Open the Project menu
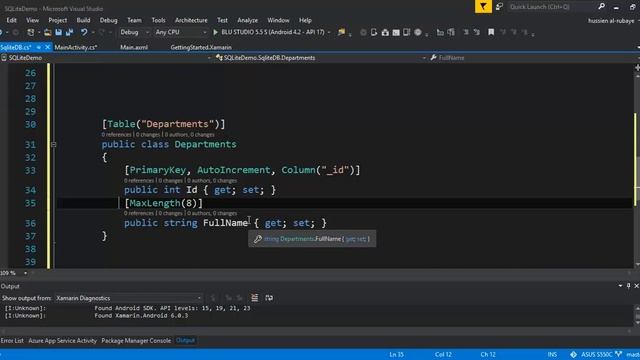 pos(58,20)
